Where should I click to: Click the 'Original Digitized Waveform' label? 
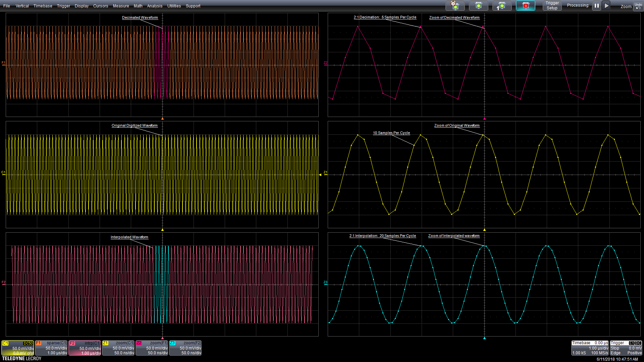point(135,125)
